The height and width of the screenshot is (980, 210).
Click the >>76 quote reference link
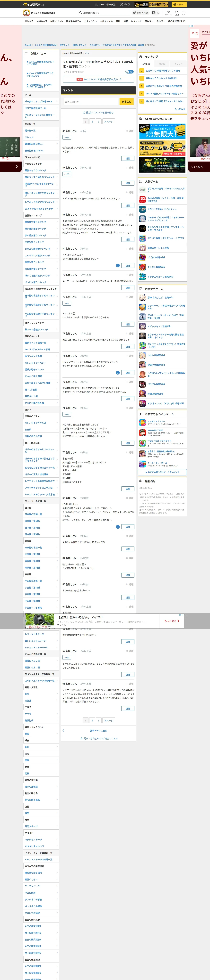pos(67,137)
